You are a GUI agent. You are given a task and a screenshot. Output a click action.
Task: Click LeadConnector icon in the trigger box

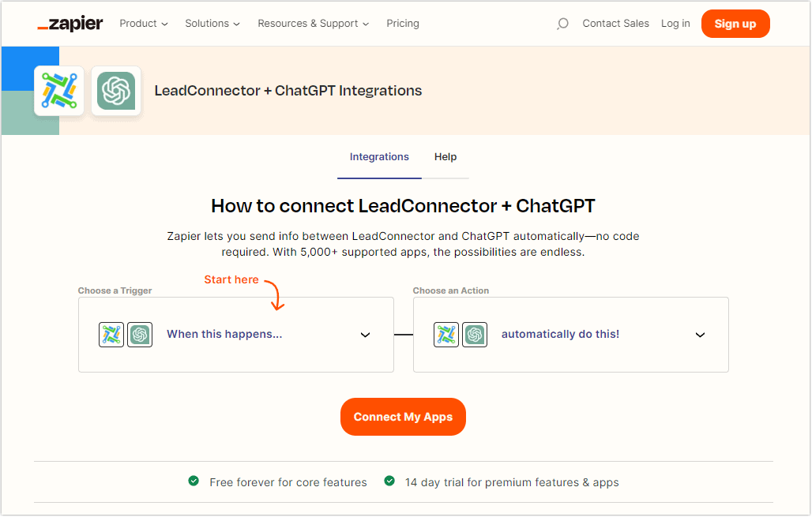coord(111,335)
